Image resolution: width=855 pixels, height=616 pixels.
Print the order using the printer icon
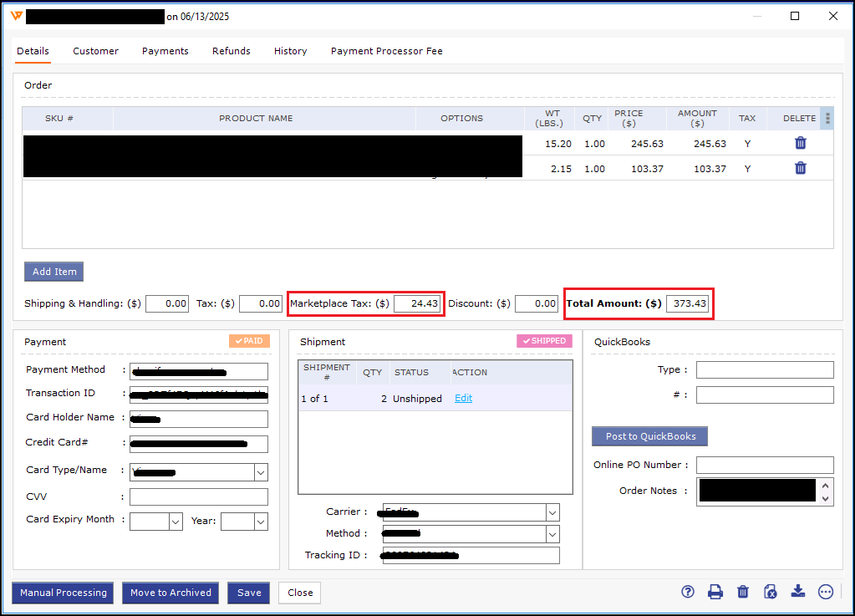coord(715,592)
